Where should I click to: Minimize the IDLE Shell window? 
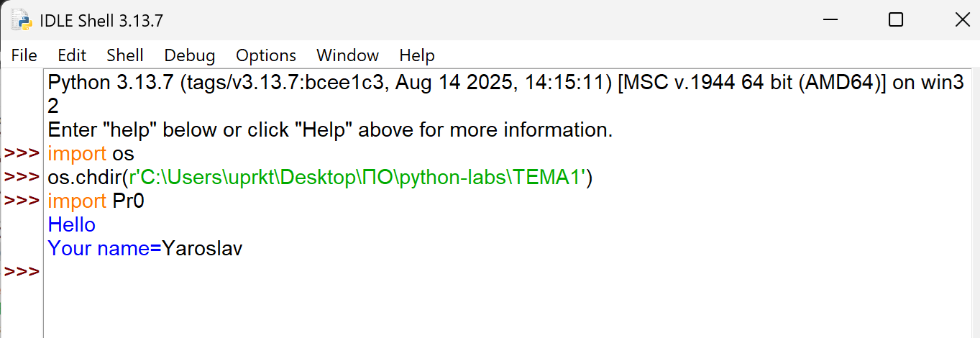coord(829,20)
